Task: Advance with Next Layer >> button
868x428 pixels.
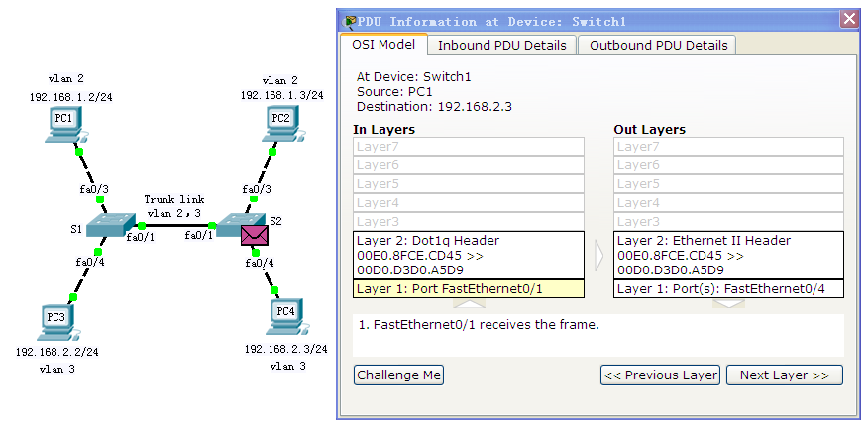Action: click(x=785, y=374)
